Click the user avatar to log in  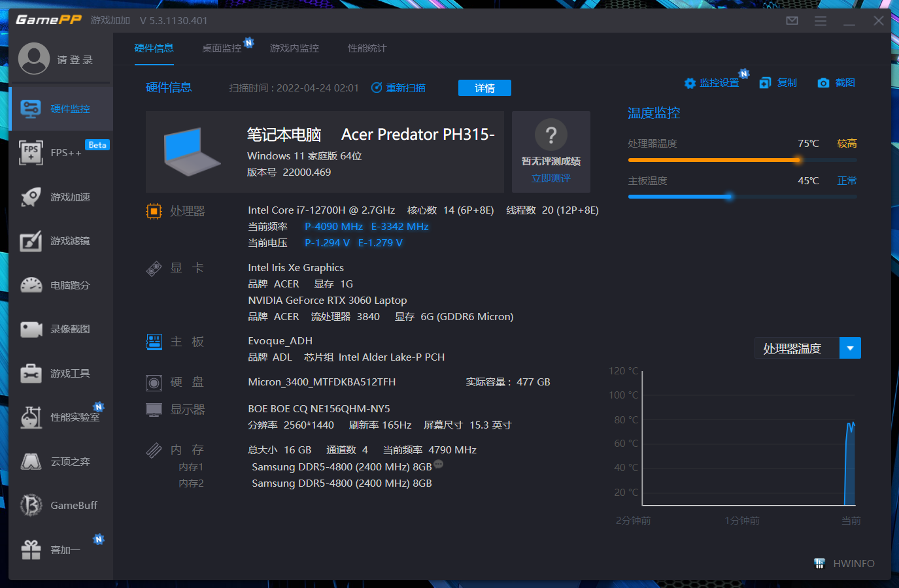click(34, 59)
